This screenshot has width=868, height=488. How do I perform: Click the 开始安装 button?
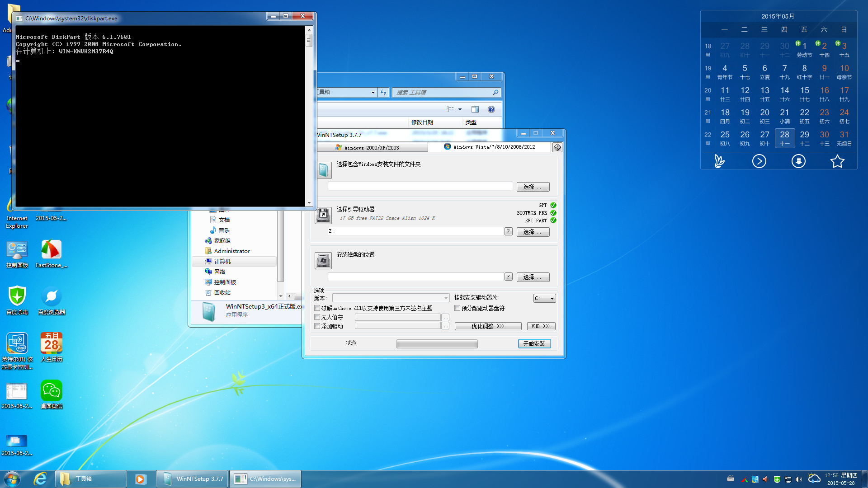point(534,344)
